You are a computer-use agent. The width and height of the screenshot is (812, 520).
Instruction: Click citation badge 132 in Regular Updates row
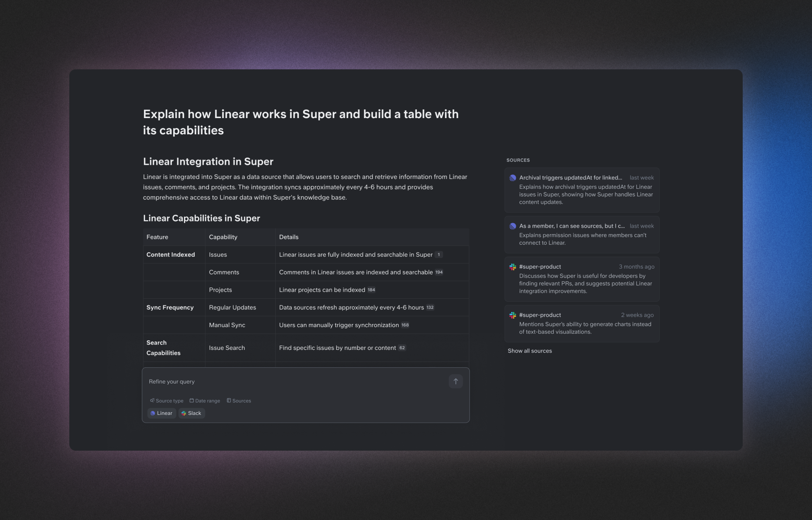coord(430,307)
